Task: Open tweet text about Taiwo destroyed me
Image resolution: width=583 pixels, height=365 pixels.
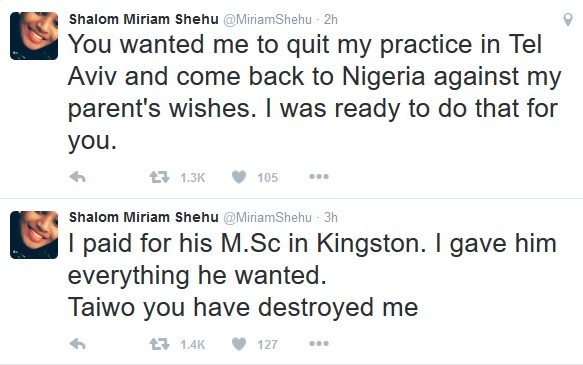Action: (x=243, y=308)
